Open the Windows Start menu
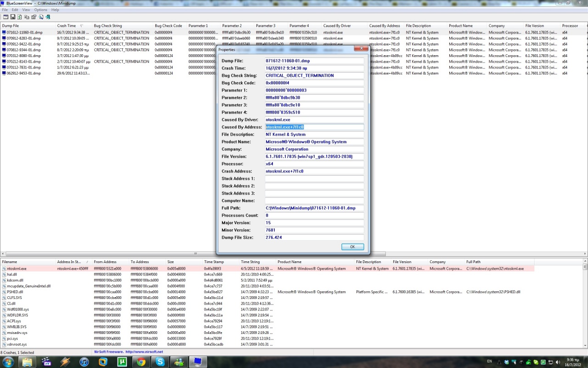The image size is (588, 368). click(9, 362)
